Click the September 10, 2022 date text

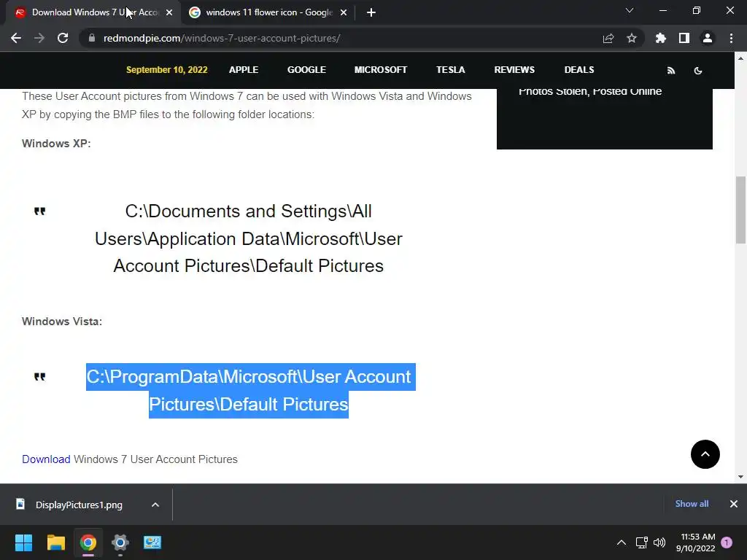(167, 69)
